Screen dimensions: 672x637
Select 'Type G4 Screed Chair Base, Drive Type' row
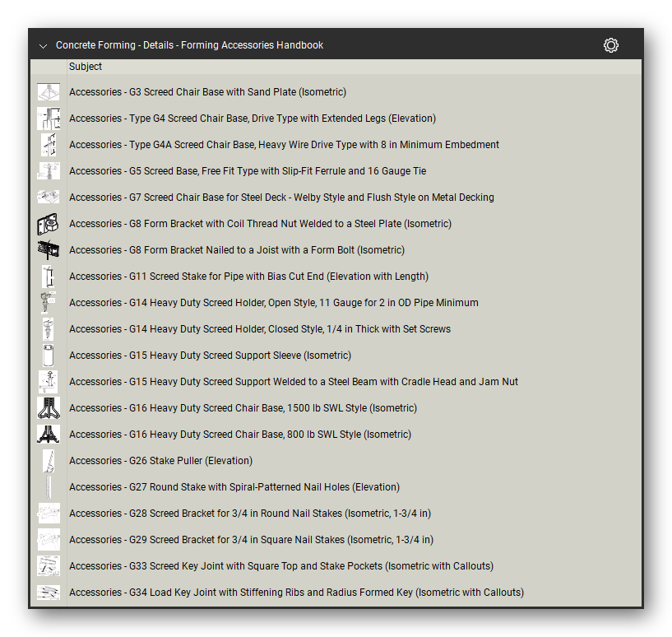tap(336, 119)
